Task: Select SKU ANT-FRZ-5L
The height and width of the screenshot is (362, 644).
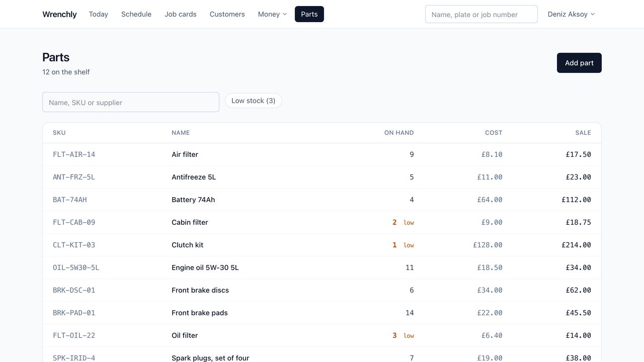Action: pyautogui.click(x=74, y=177)
